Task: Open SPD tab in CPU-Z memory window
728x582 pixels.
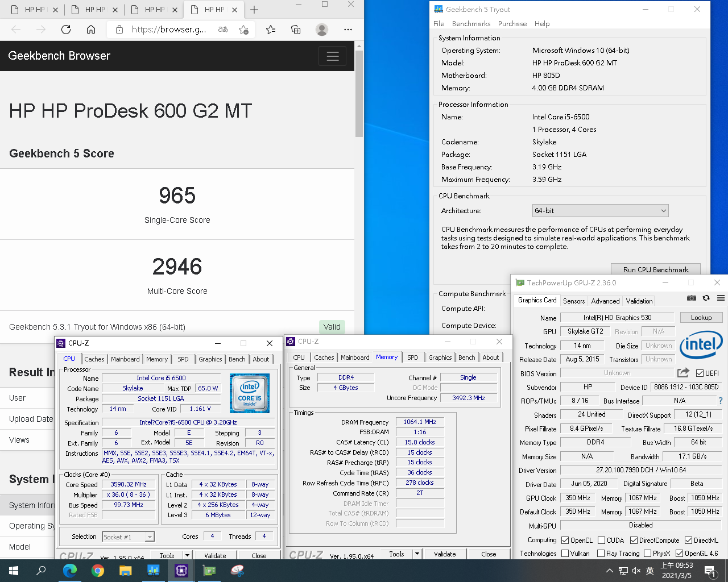Action: tap(413, 357)
